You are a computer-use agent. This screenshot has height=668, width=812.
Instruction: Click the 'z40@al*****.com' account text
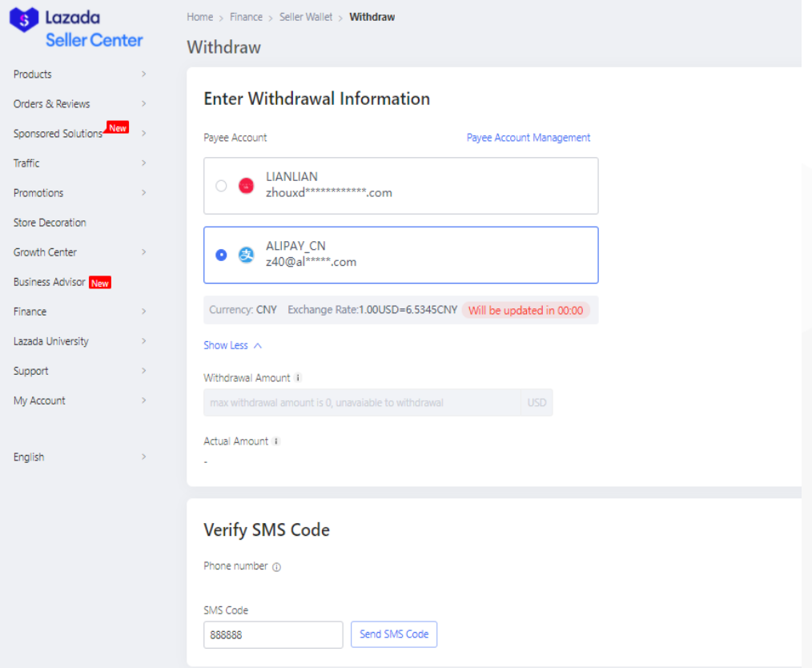coord(312,262)
